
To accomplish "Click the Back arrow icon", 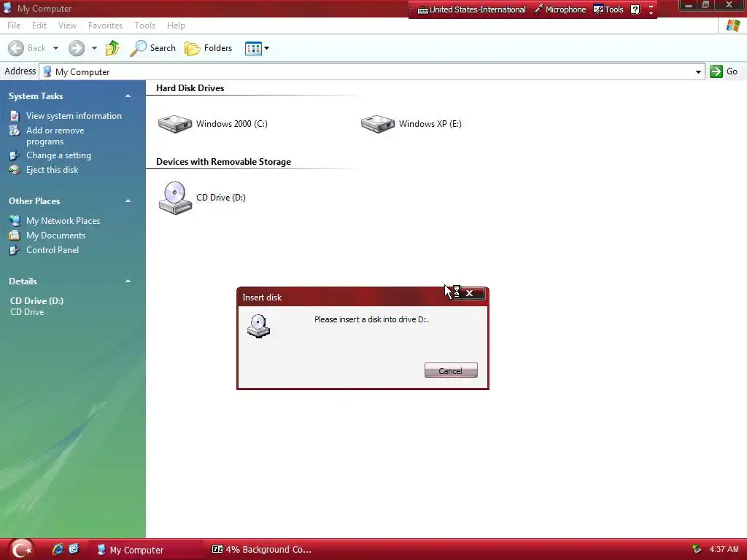I will 16,48.
